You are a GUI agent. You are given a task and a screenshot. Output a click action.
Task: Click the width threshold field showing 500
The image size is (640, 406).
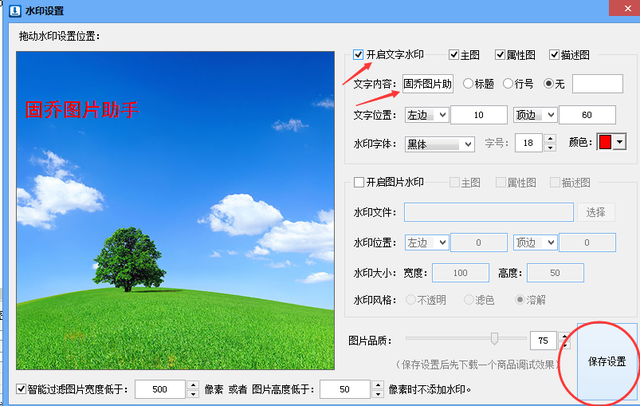(x=160, y=389)
